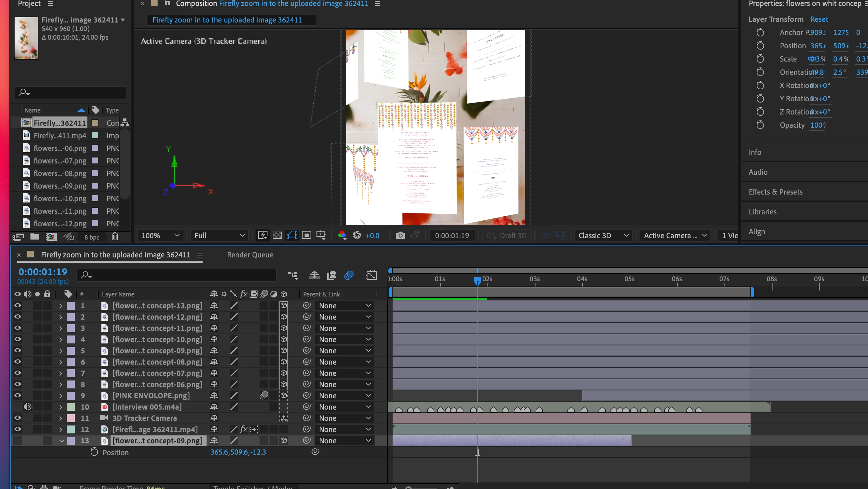Create new folder icon in Project panel

click(35, 237)
